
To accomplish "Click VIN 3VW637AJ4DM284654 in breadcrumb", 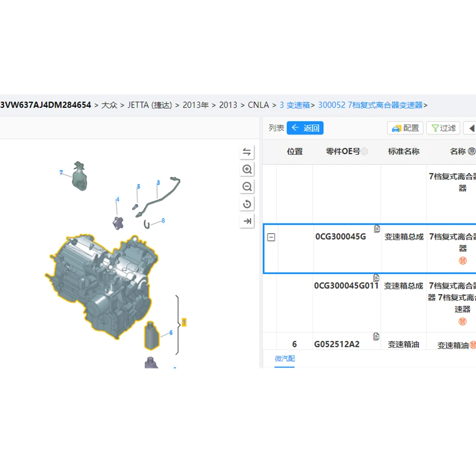I will [46, 105].
